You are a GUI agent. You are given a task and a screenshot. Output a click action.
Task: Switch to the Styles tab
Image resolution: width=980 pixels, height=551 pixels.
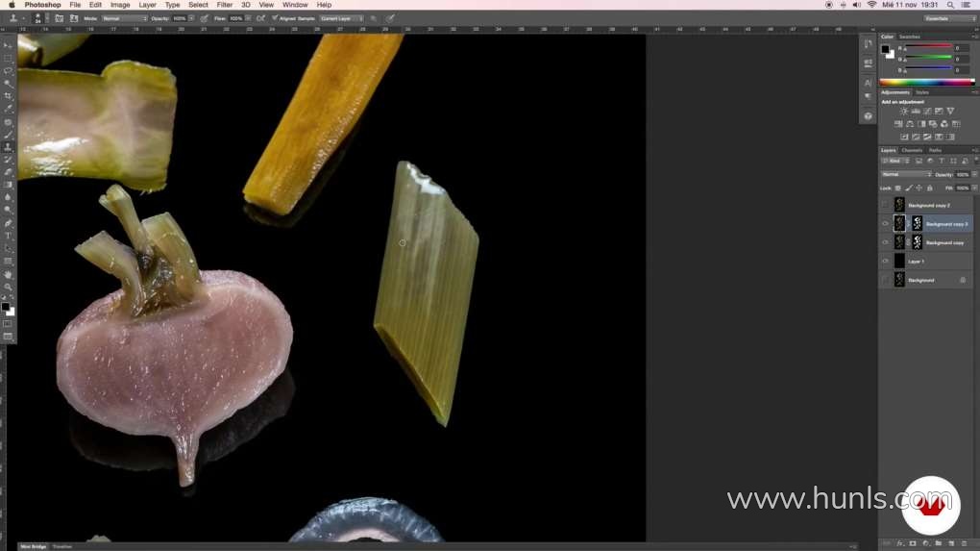(x=922, y=92)
